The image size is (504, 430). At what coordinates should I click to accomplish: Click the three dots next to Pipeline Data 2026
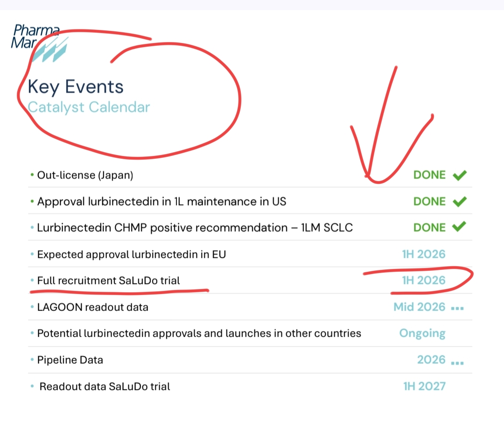[457, 363]
